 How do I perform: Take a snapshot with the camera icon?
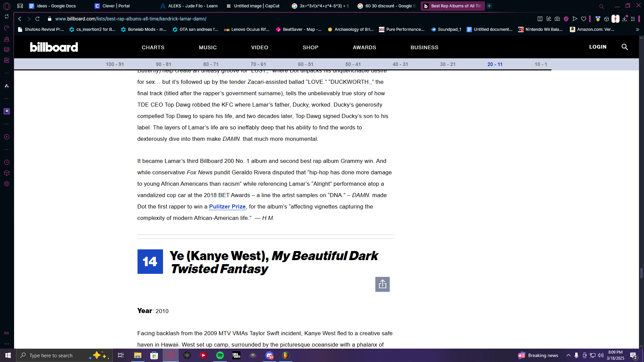pos(557,19)
